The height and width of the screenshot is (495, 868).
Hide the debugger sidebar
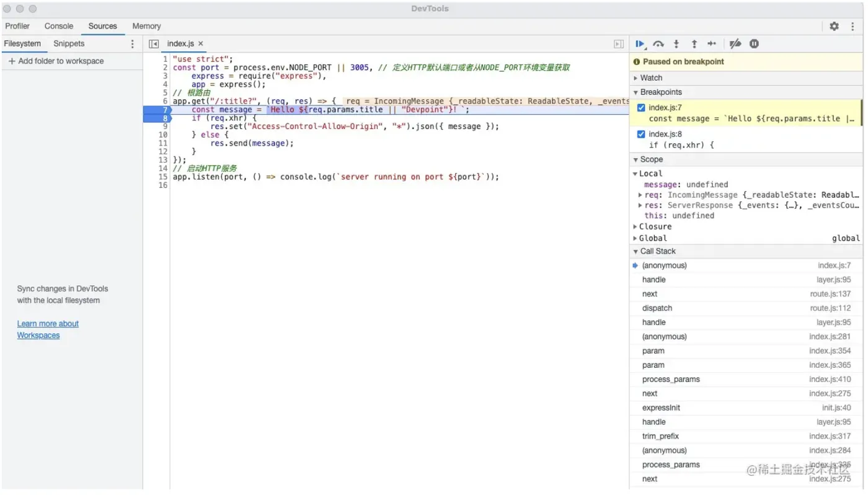(618, 44)
